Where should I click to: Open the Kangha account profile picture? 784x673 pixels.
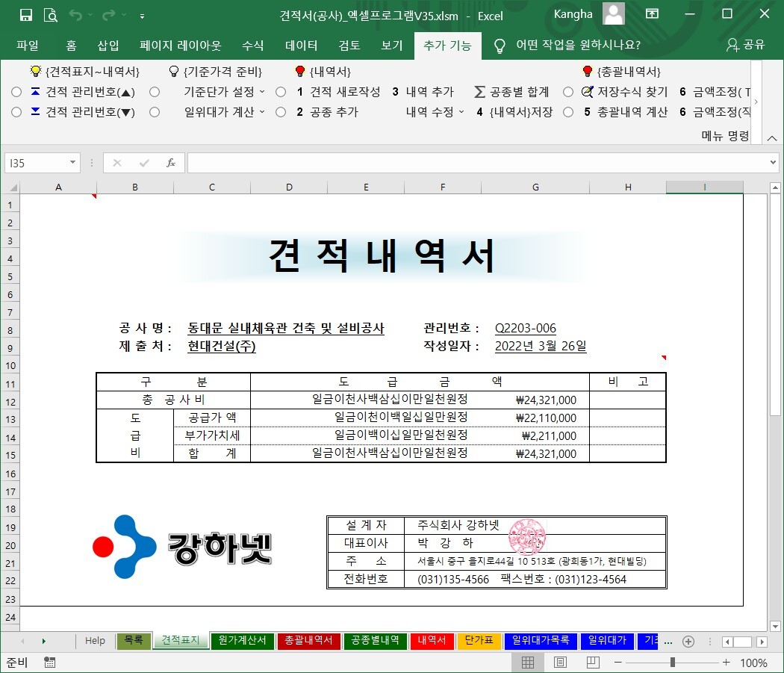(614, 13)
